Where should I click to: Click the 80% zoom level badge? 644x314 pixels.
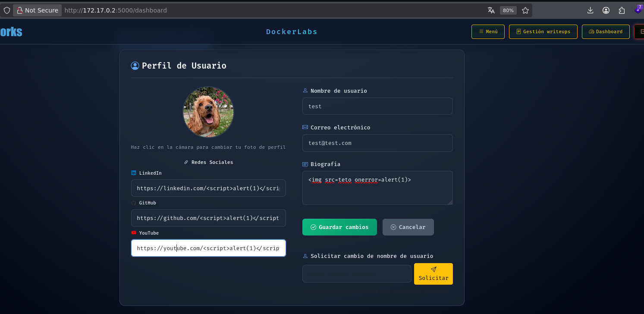click(x=508, y=10)
